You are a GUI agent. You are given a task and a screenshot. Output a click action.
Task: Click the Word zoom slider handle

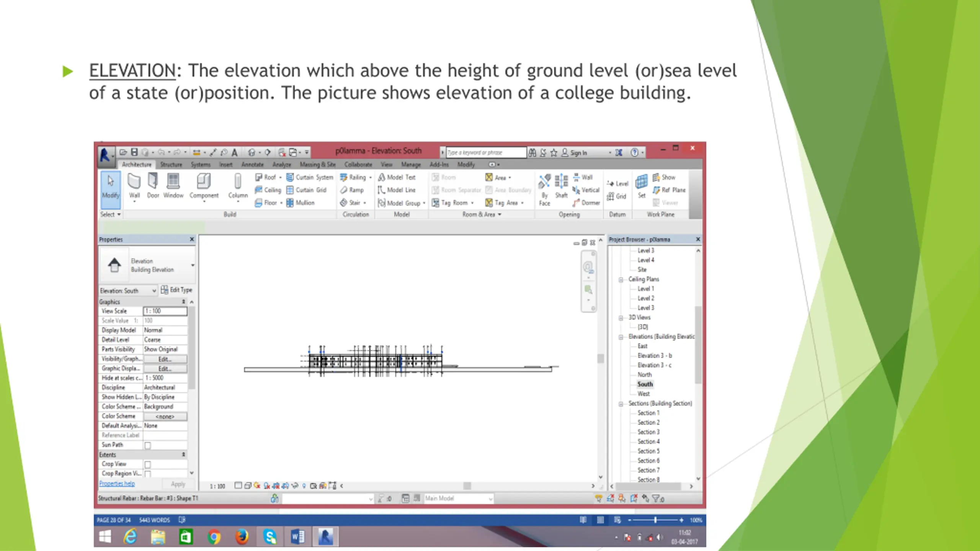click(655, 520)
